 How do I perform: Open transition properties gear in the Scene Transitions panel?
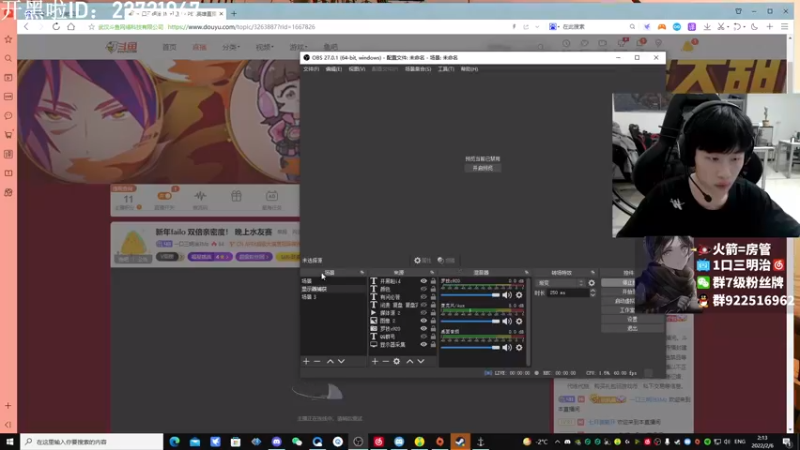pyautogui.click(x=591, y=283)
